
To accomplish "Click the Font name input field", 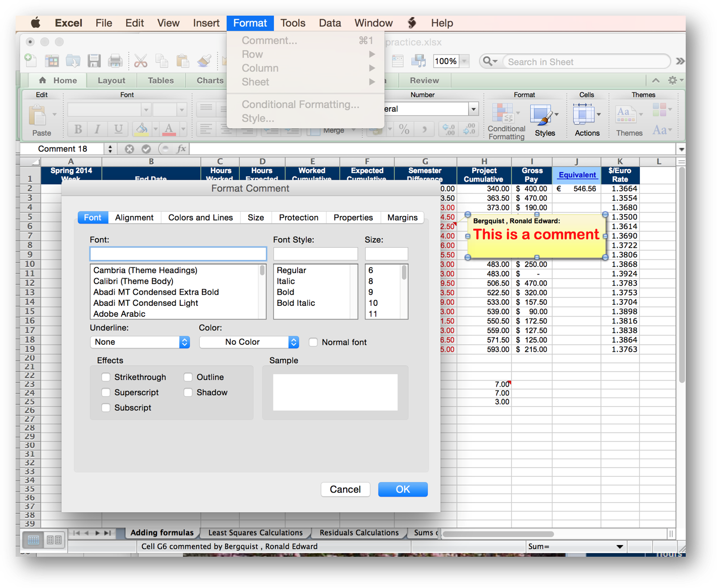I will click(x=178, y=253).
